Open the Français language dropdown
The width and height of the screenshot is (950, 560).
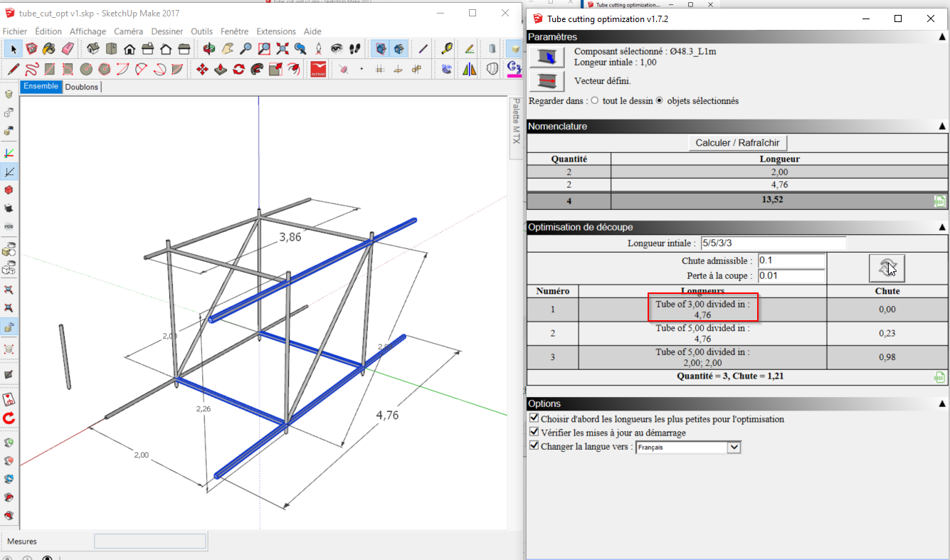click(688, 447)
